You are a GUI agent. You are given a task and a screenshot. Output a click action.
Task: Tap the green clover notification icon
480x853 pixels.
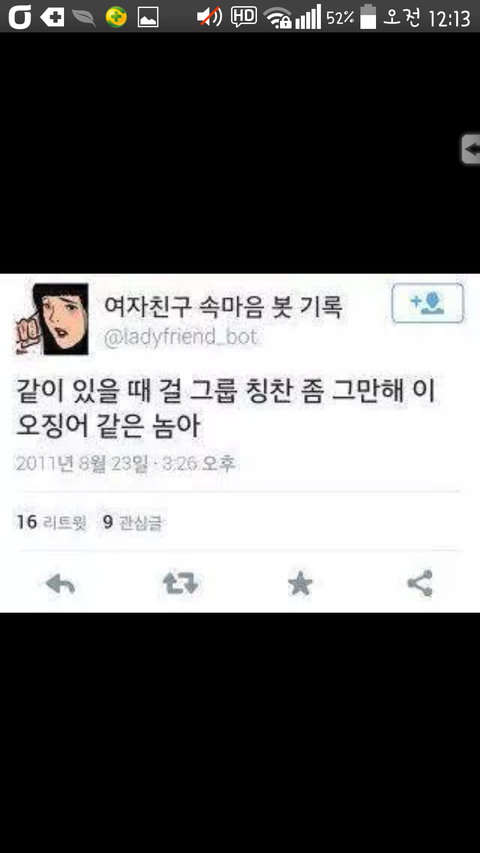tap(116, 17)
